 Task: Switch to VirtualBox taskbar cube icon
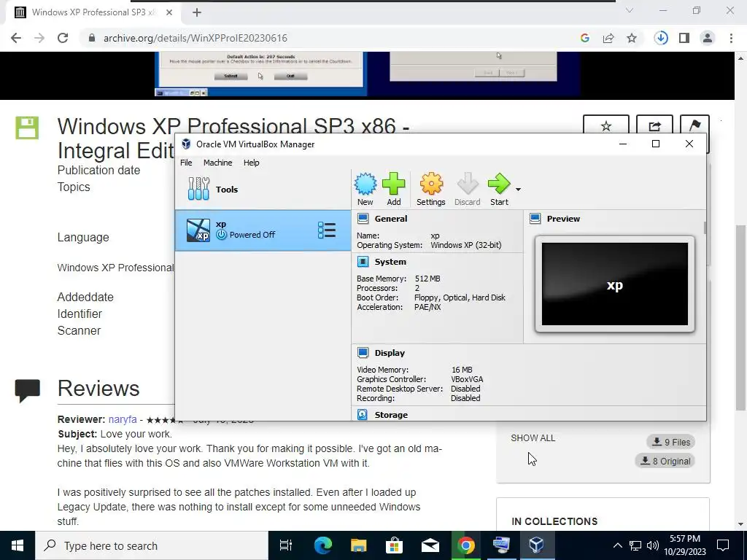point(536,545)
